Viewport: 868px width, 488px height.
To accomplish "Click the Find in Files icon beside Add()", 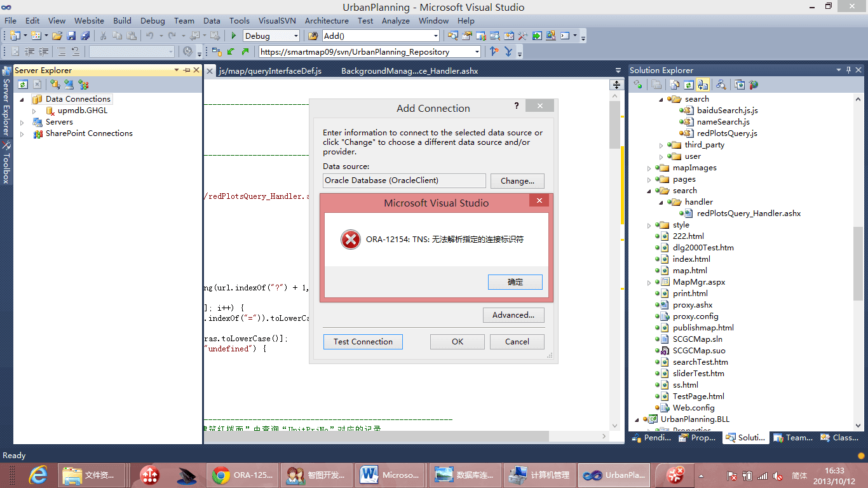I will (313, 36).
